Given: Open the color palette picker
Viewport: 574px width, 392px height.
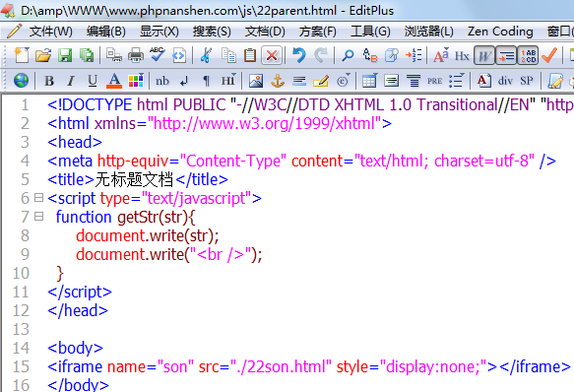Looking at the screenshot, I should click(x=136, y=81).
